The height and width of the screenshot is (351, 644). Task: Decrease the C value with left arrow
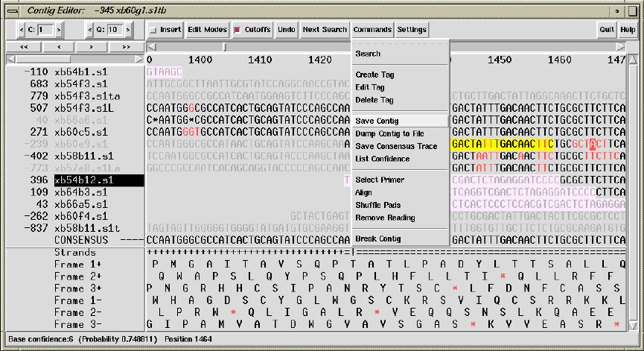[21, 30]
